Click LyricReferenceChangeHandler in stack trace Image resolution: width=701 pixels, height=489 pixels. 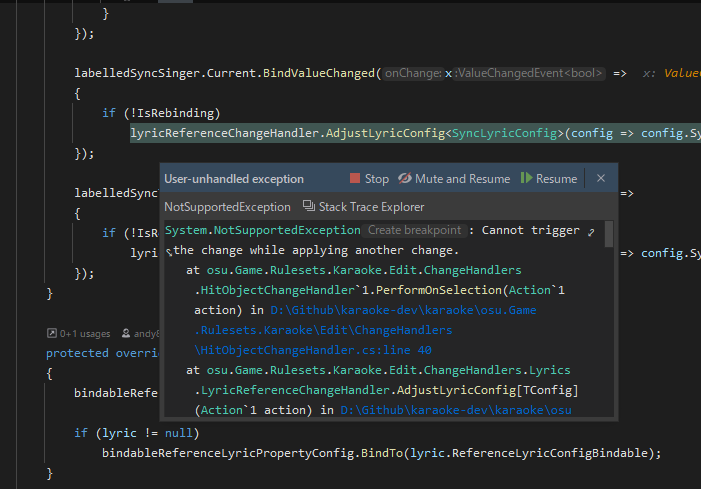(295, 390)
